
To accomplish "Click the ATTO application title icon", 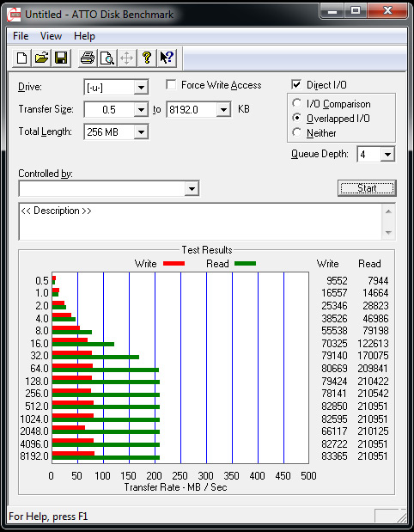I will click(x=15, y=15).
